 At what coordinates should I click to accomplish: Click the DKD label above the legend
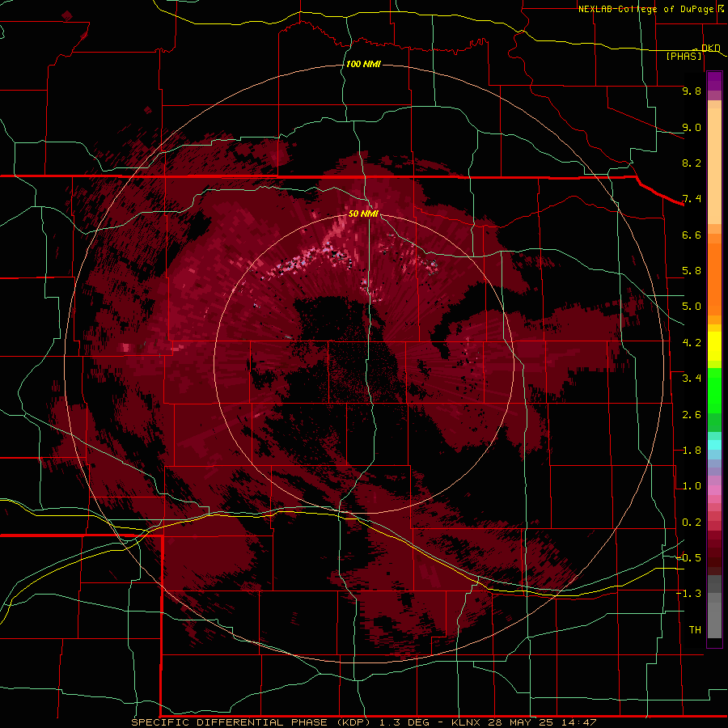711,48
